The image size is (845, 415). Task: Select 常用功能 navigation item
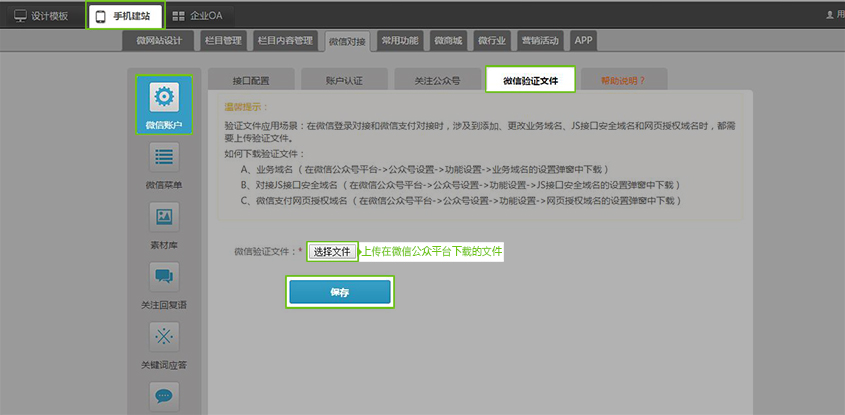tap(400, 40)
